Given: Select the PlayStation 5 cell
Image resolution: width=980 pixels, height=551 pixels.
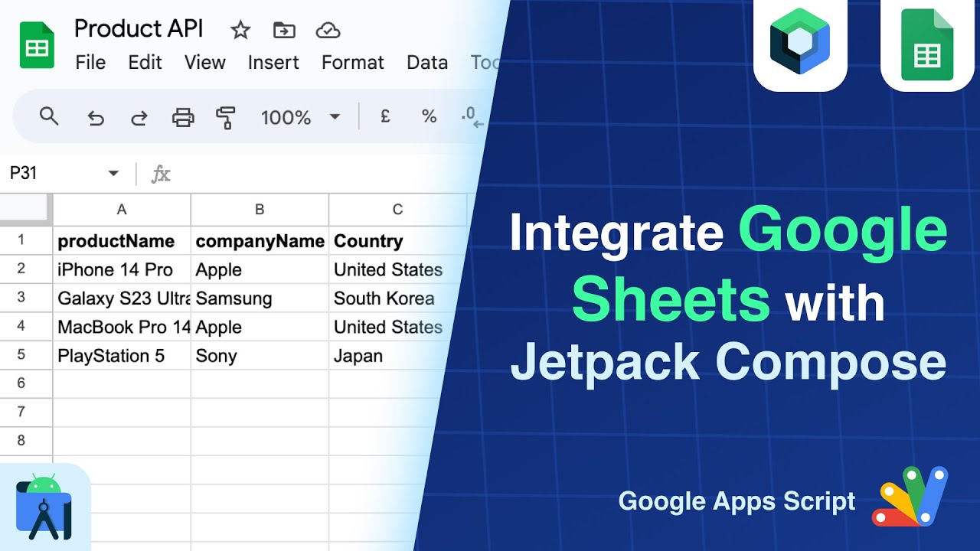Looking at the screenshot, I should click(x=122, y=356).
